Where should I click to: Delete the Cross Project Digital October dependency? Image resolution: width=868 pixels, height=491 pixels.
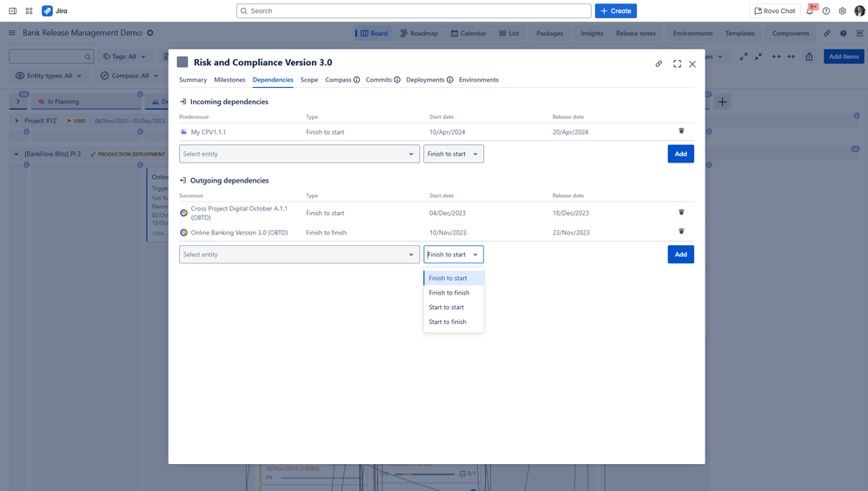[x=681, y=212]
